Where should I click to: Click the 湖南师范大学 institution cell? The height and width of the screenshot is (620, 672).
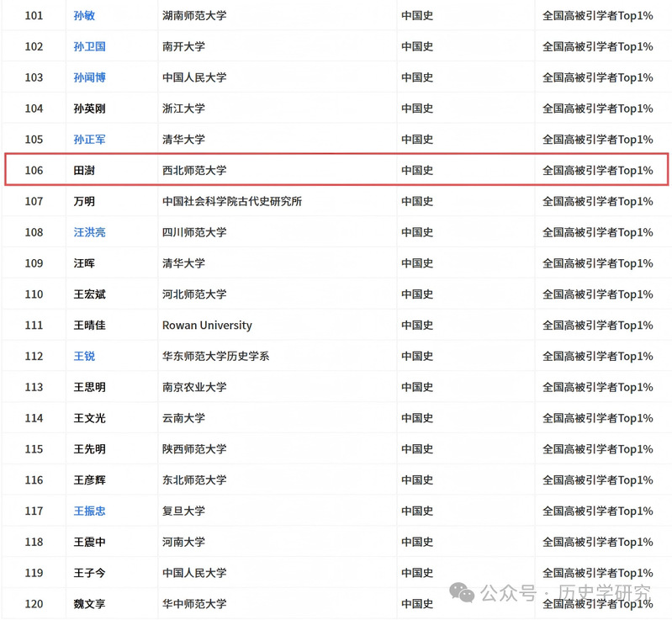coord(194,15)
